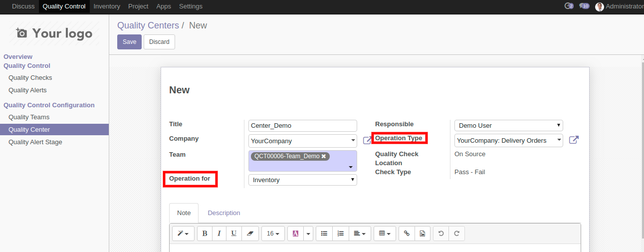The width and height of the screenshot is (644, 252).
Task: Save the new quality center
Action: point(129,42)
